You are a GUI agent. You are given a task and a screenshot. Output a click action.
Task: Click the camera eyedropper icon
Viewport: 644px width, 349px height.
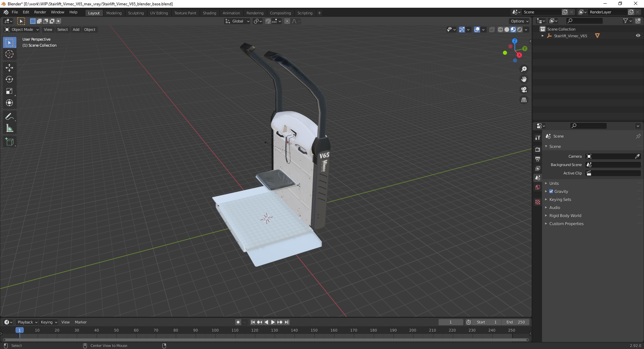tap(637, 156)
